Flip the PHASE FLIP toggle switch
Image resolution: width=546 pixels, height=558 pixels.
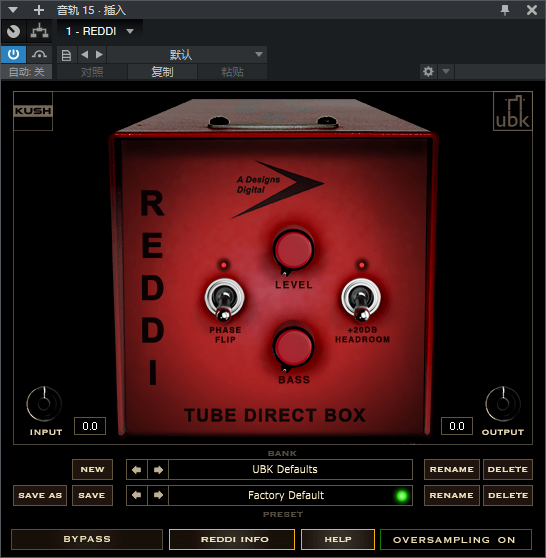[x=224, y=300]
